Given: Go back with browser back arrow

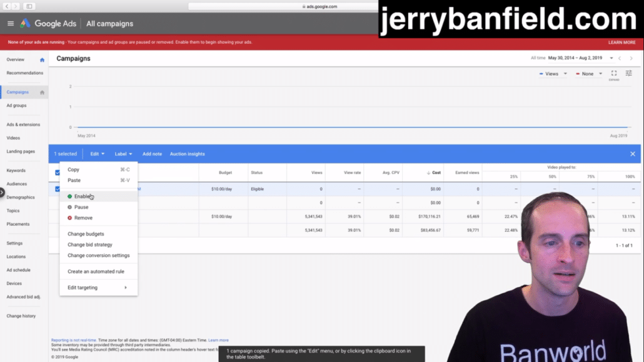Looking at the screenshot, I should [7, 6].
